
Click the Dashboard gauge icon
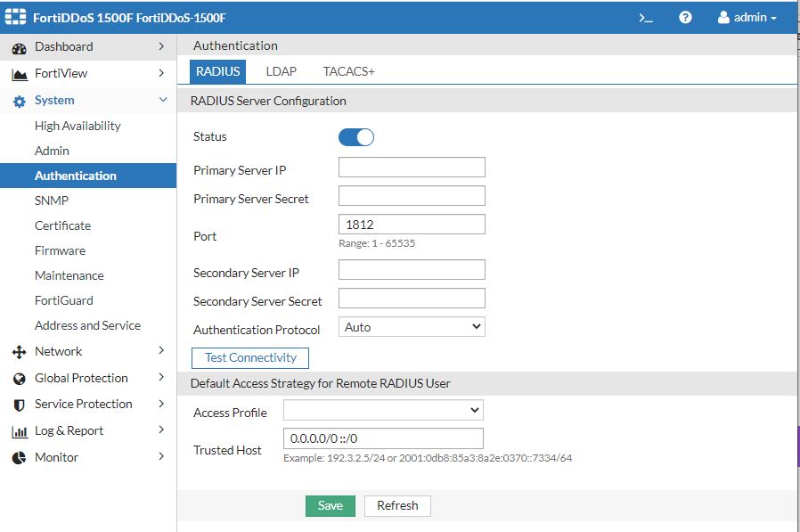pyautogui.click(x=19, y=48)
